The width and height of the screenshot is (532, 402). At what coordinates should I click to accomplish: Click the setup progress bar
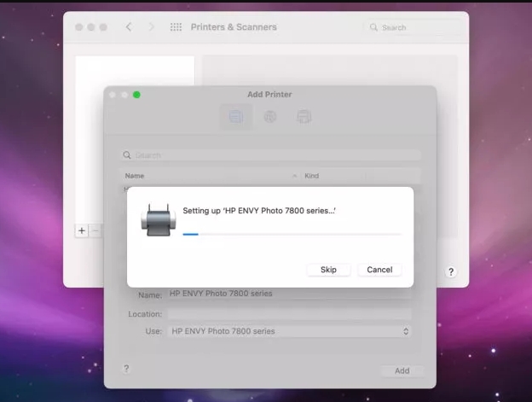292,234
